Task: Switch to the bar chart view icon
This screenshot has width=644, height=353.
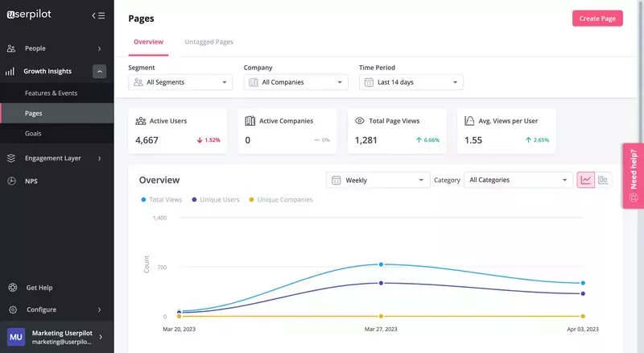Action: [x=603, y=180]
